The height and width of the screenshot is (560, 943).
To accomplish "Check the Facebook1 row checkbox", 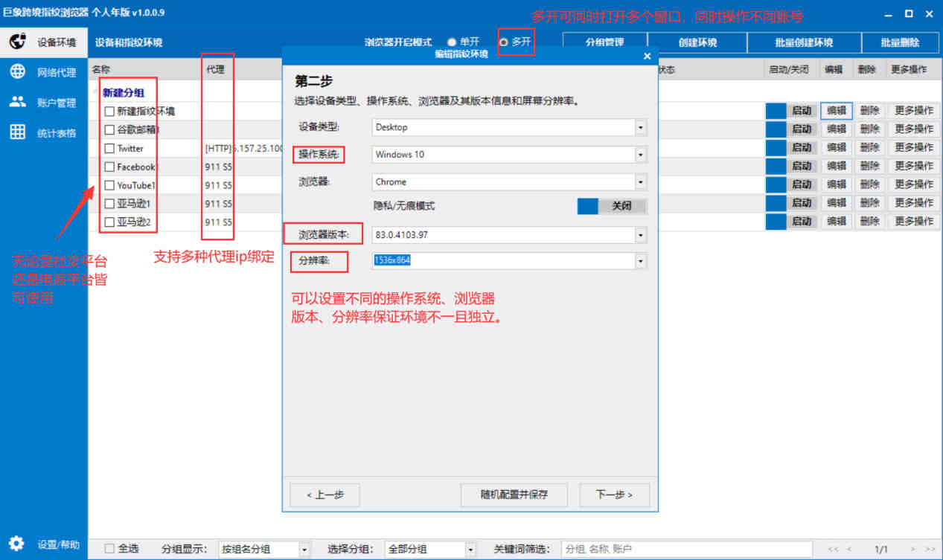I will pos(109,167).
